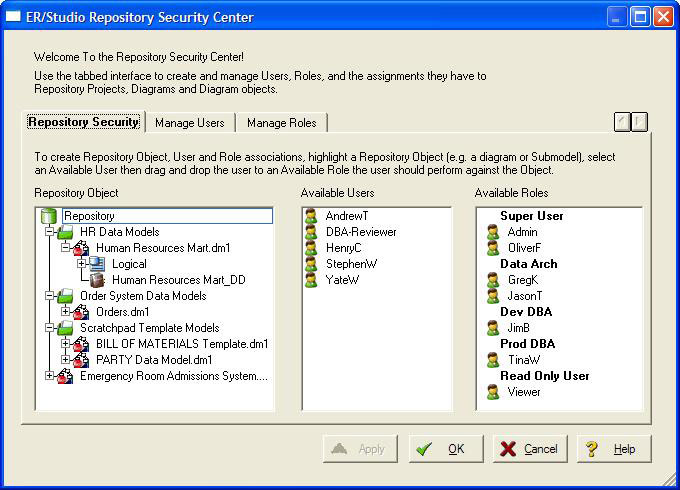
Task: Click the JimB user icon
Action: point(493,328)
